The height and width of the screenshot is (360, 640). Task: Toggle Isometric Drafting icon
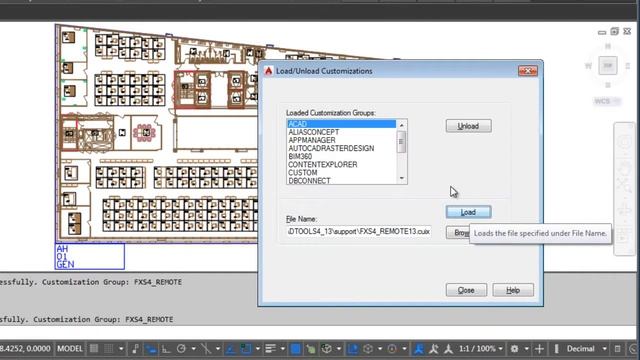tap(206, 349)
